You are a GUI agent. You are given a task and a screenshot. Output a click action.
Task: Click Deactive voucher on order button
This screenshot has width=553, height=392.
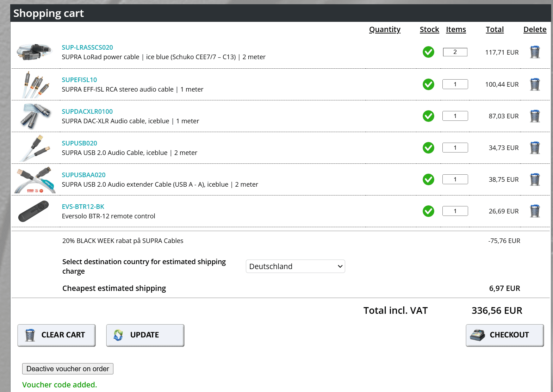(68, 369)
